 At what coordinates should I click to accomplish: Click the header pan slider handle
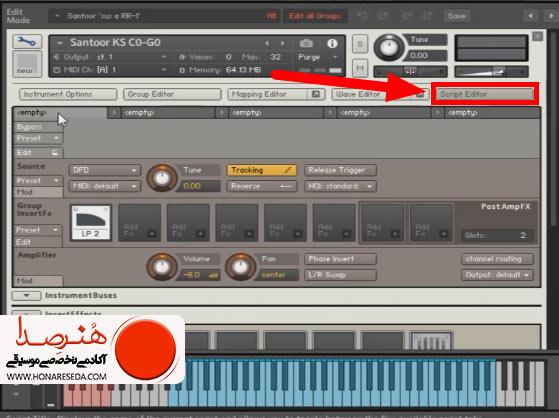tap(410, 72)
